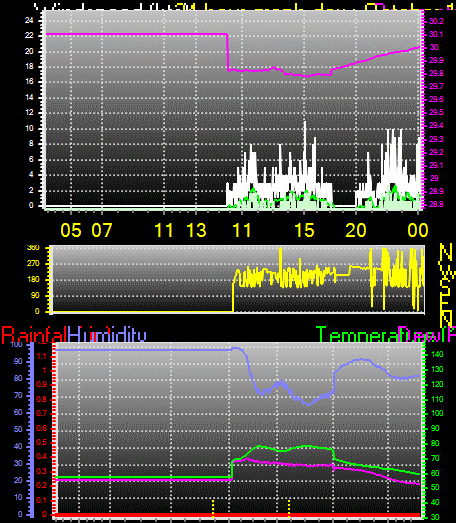Viewport: 456px width, 523px height.
Task: Click the 29.9 value on magenta pressure axis
Action: pos(436,60)
